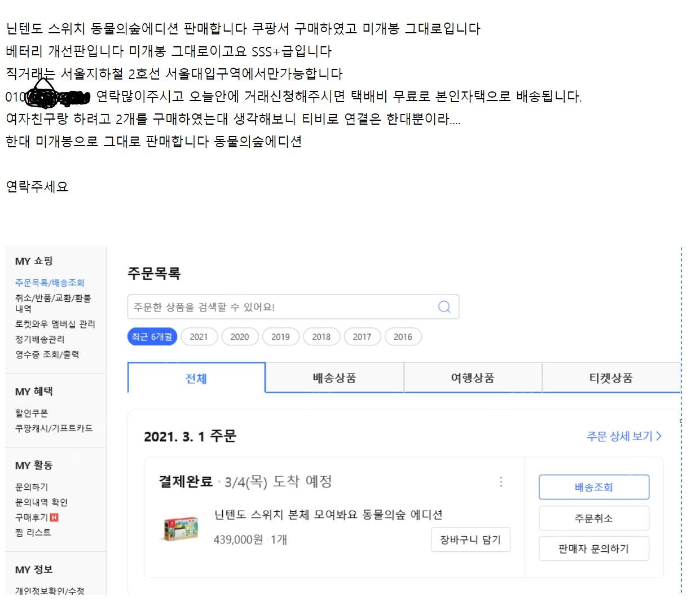Open 로켓와우 멤버십 관리 in sidebar
The image size is (700, 610).
click(55, 324)
